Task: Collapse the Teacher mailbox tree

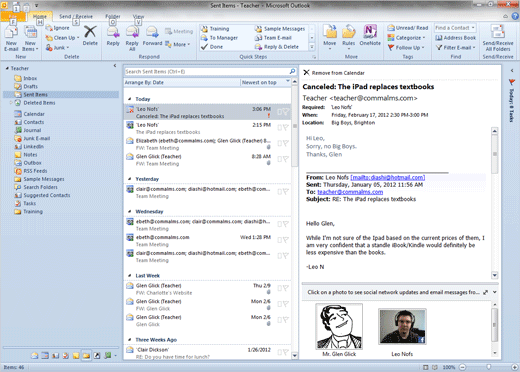Action: coord(7,68)
